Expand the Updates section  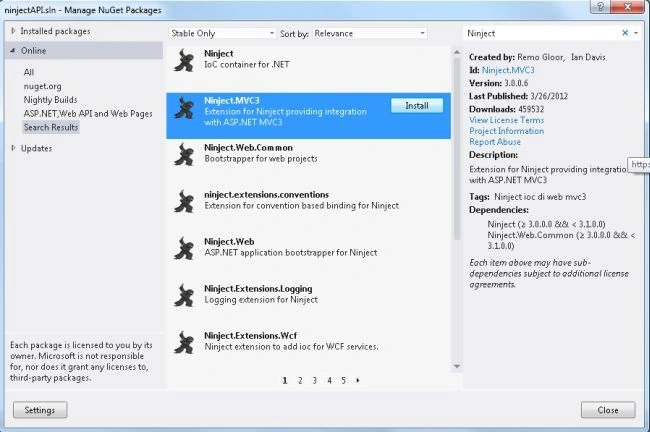click(x=13, y=148)
